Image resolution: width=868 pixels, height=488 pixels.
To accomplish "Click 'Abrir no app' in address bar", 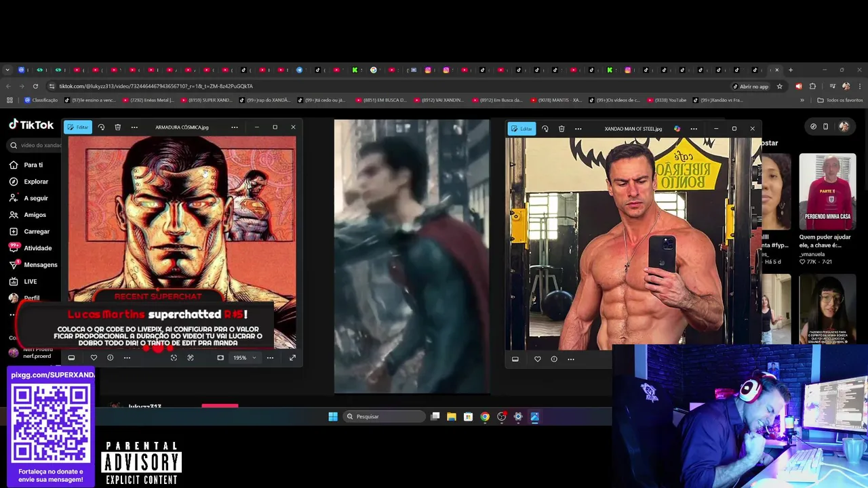I will click(x=751, y=86).
